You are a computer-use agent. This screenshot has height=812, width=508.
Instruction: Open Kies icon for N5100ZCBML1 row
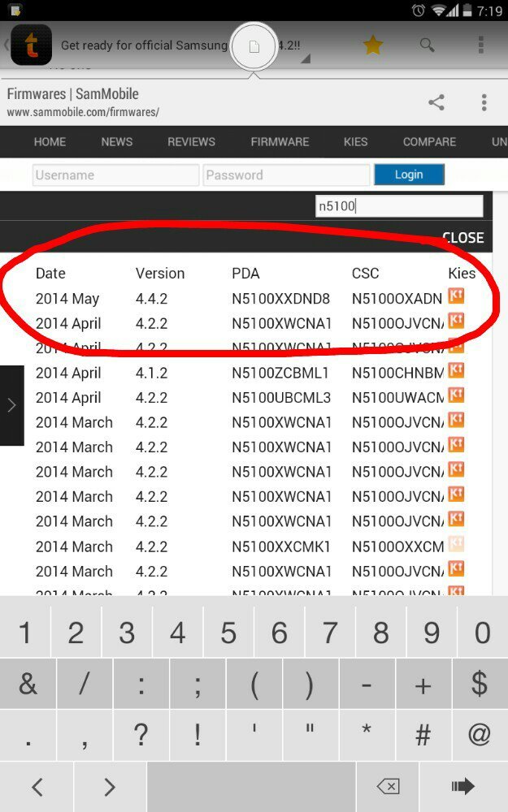click(456, 370)
